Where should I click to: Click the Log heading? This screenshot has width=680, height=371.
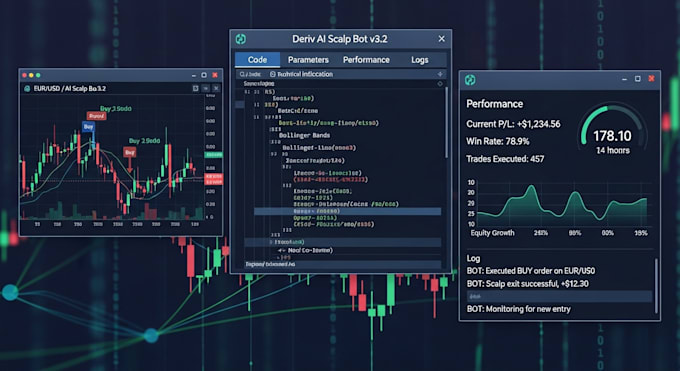473,259
